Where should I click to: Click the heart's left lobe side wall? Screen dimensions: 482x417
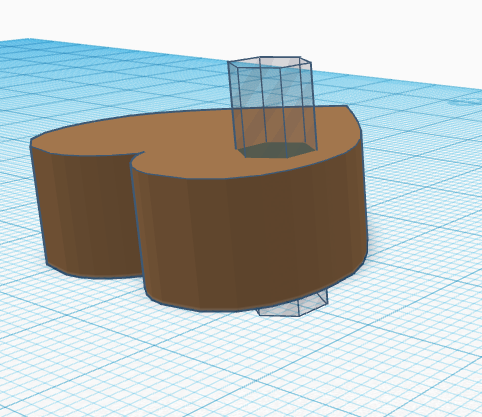(x=88, y=213)
